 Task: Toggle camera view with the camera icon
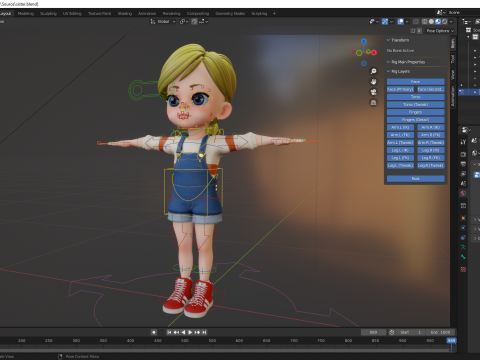pyautogui.click(x=373, y=92)
